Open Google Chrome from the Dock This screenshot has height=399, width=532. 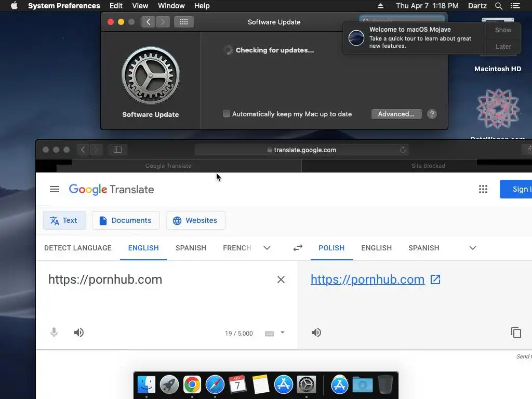coord(192,384)
